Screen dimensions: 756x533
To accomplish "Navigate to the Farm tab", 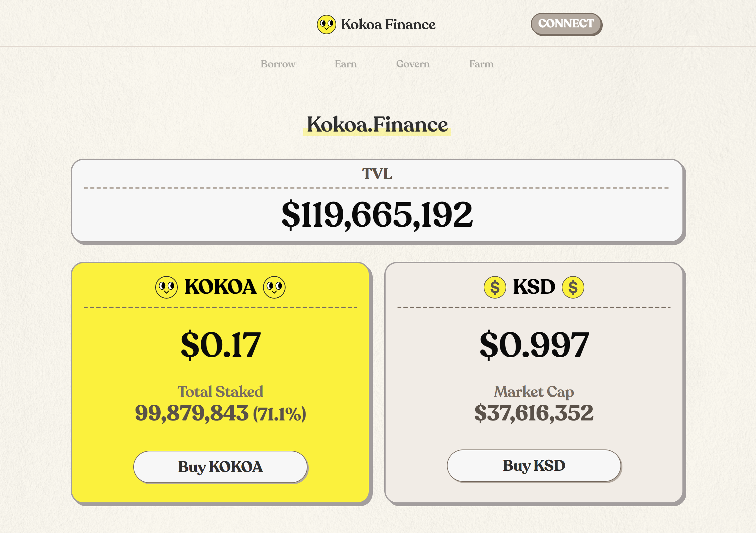I will pyautogui.click(x=481, y=64).
